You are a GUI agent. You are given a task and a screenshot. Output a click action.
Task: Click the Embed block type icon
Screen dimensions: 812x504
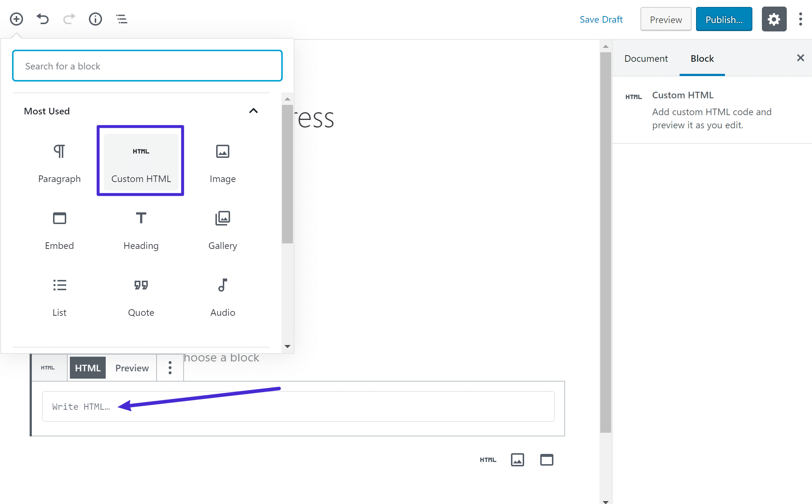[x=59, y=218]
